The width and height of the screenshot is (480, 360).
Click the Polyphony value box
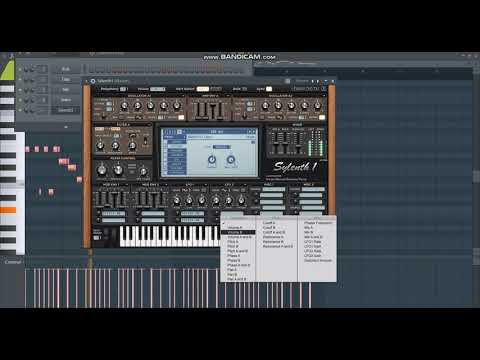tap(124, 89)
